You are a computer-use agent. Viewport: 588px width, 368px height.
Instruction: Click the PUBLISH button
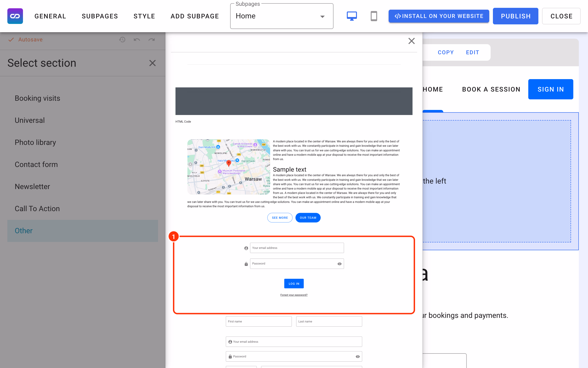click(515, 16)
